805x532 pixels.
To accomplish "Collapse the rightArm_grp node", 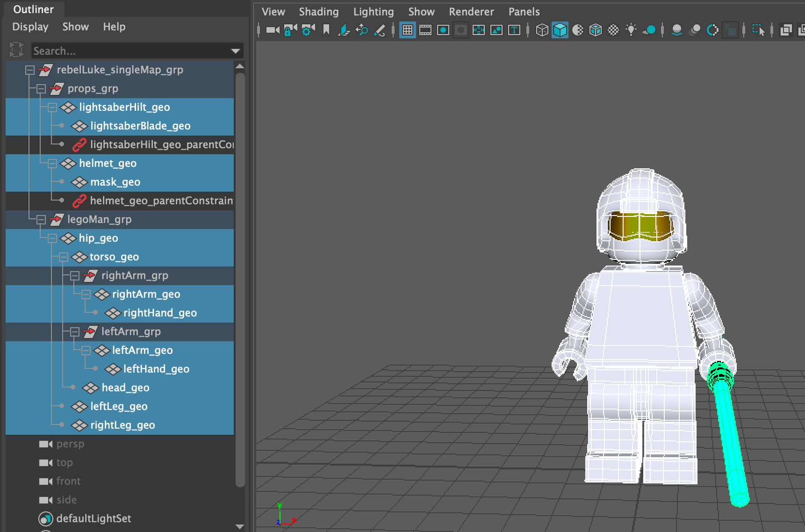I will click(75, 276).
